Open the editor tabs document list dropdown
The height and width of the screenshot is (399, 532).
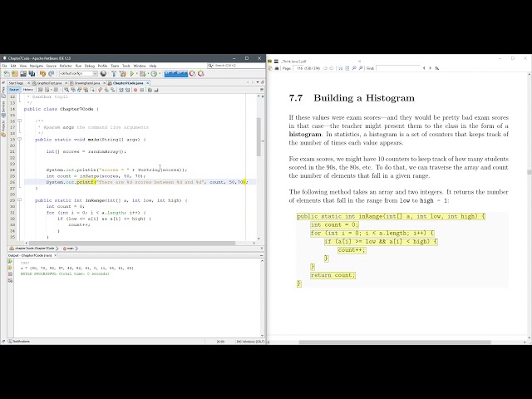coord(258,82)
